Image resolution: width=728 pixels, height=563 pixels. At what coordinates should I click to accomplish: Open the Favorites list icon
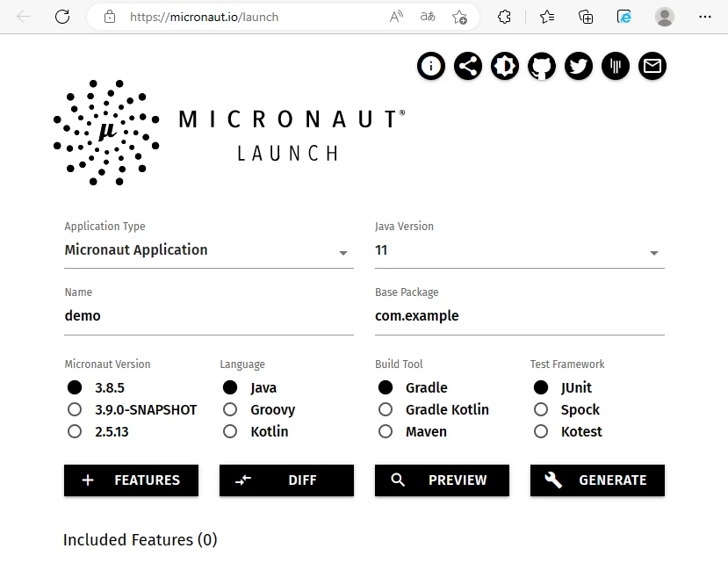(547, 18)
